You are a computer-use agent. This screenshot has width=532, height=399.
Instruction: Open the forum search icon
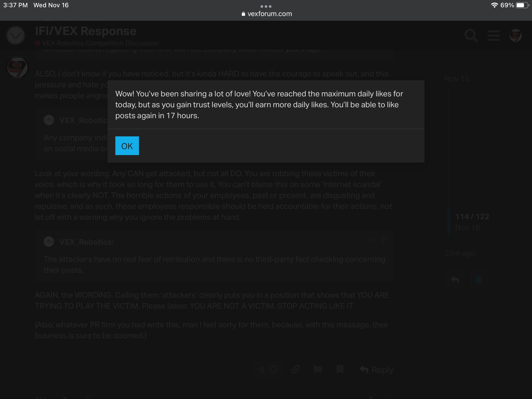click(471, 36)
